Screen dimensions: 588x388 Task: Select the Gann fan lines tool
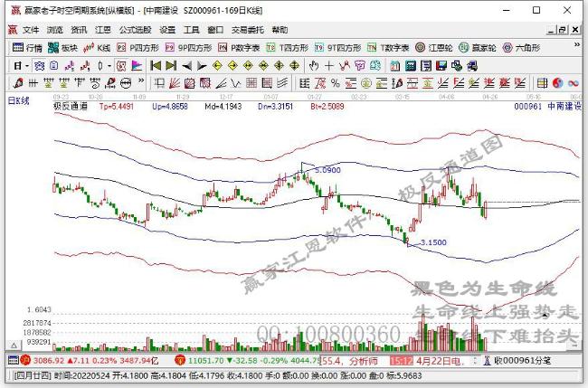pos(175,83)
